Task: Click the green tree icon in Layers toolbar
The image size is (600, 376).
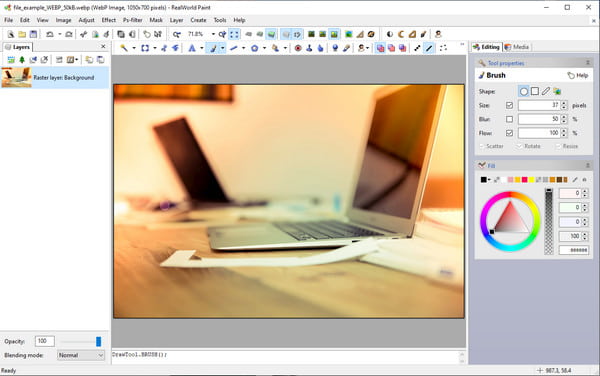Action: pos(22,60)
